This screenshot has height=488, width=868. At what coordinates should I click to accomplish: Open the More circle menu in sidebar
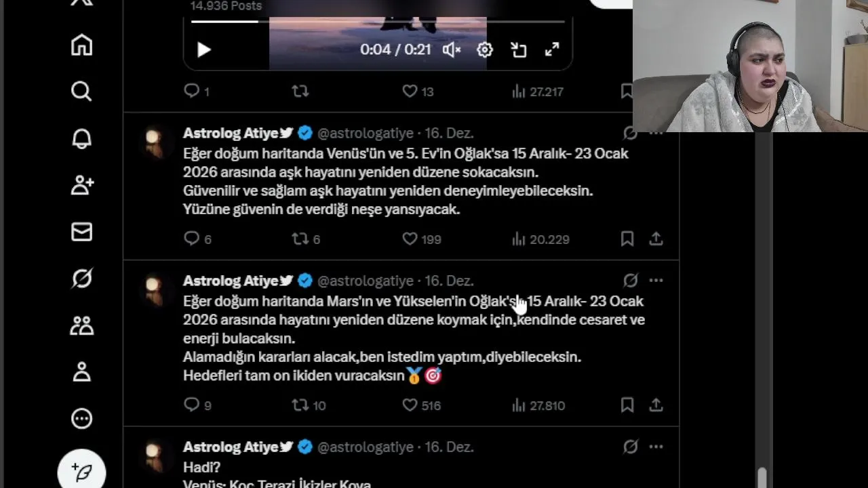coord(81,418)
